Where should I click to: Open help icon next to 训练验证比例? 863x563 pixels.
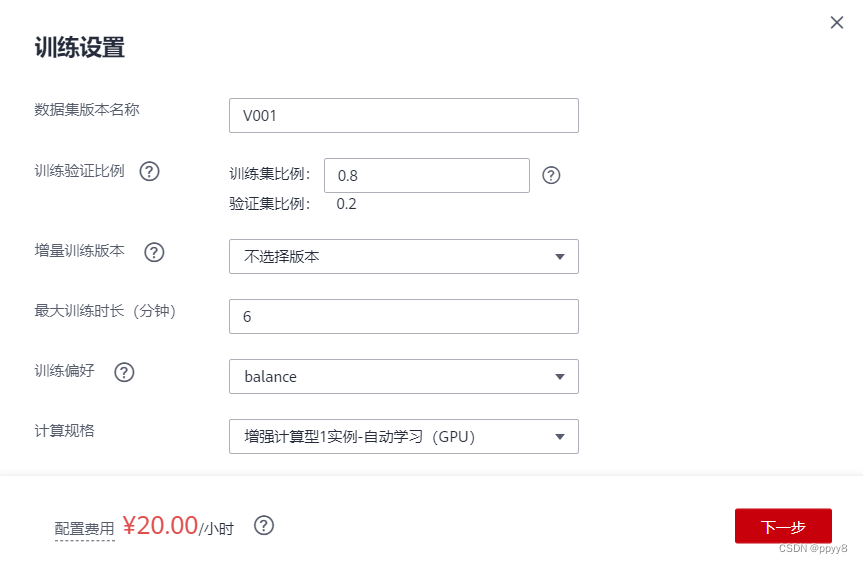point(149,171)
